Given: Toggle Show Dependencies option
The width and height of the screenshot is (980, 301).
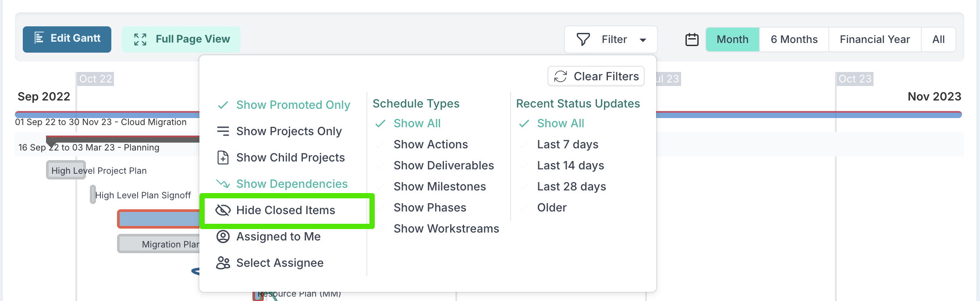Looking at the screenshot, I should [x=282, y=184].
